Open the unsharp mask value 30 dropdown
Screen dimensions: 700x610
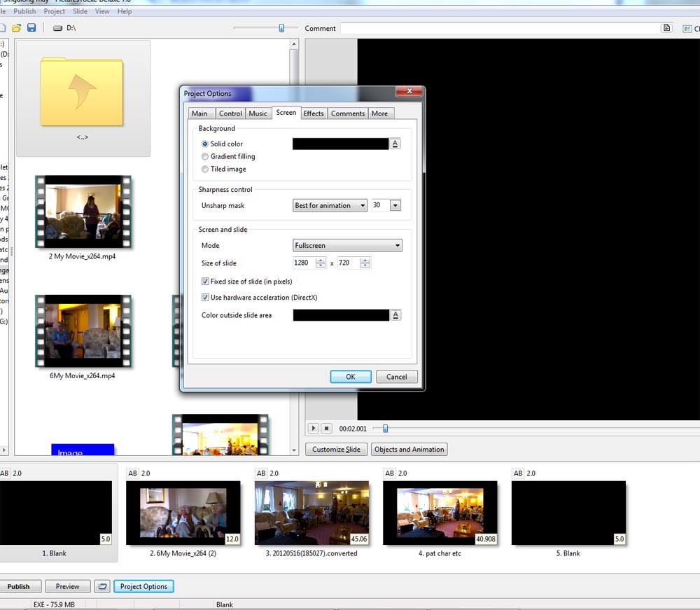click(395, 205)
